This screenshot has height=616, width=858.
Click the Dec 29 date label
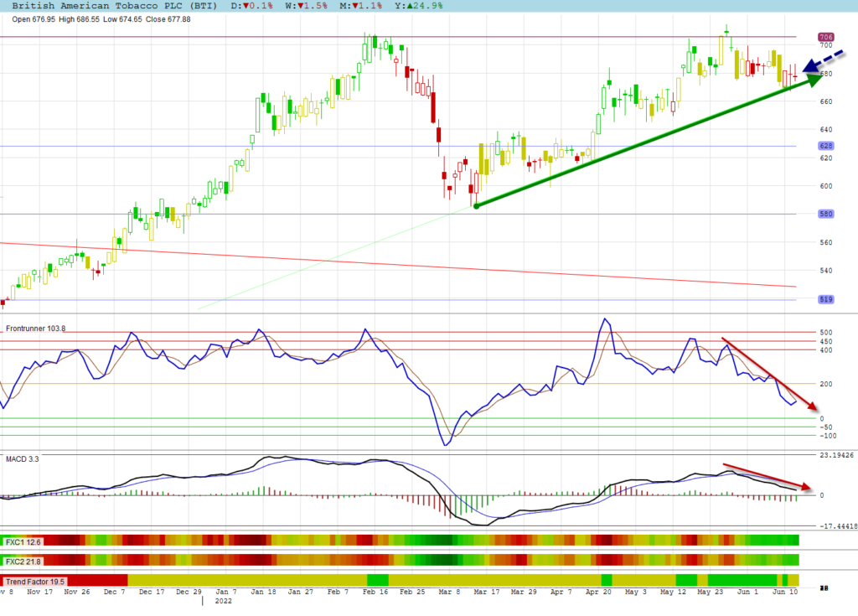coord(189,592)
